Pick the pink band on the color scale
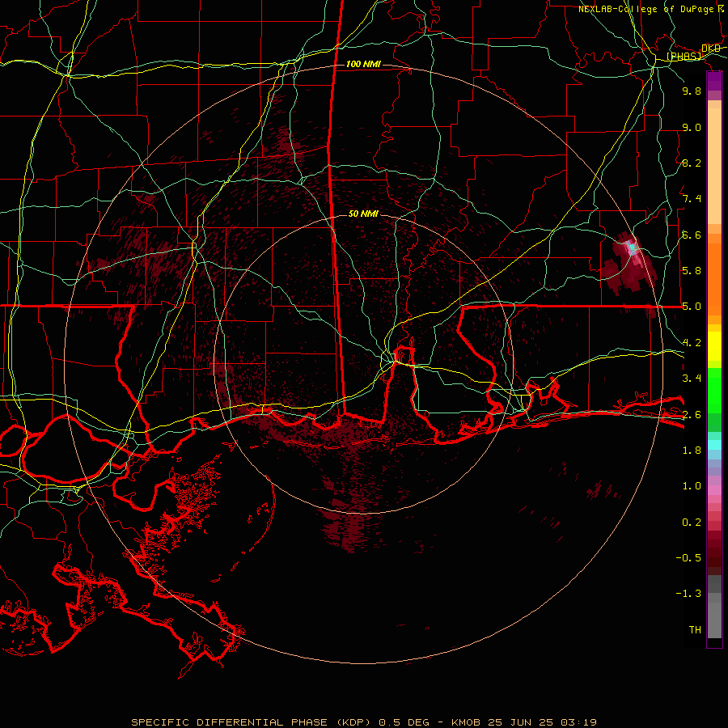The width and height of the screenshot is (728, 728). click(714, 490)
